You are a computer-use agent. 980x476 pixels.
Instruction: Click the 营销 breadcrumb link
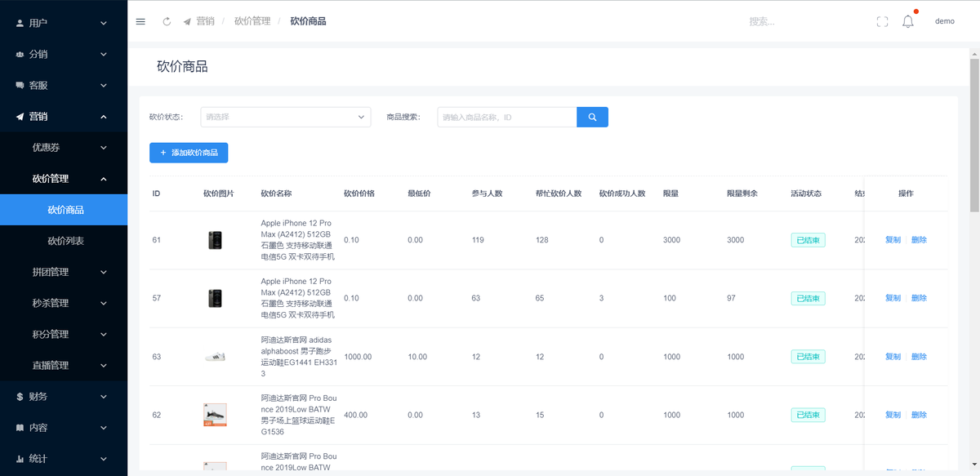205,21
